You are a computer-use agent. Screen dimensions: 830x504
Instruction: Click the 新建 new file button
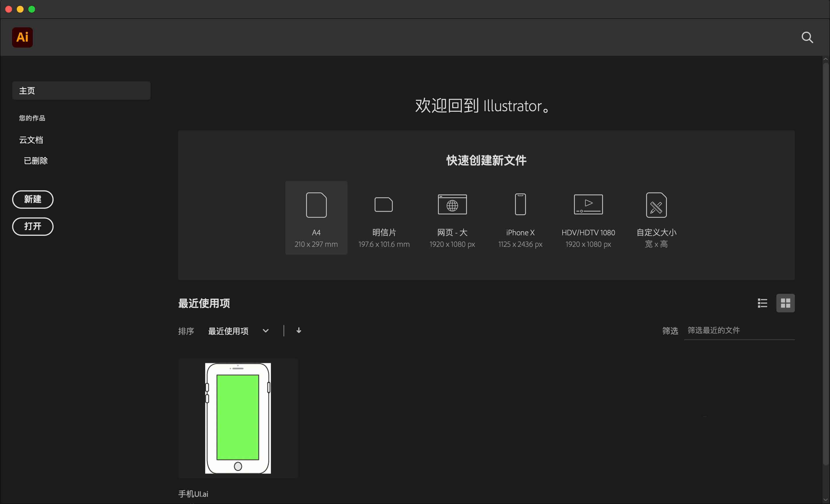coord(33,199)
